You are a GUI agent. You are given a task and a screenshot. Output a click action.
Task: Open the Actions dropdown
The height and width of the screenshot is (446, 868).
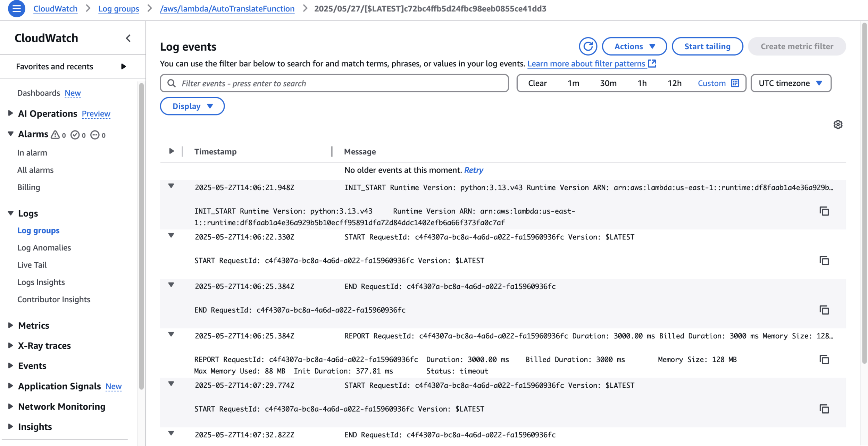pos(634,47)
